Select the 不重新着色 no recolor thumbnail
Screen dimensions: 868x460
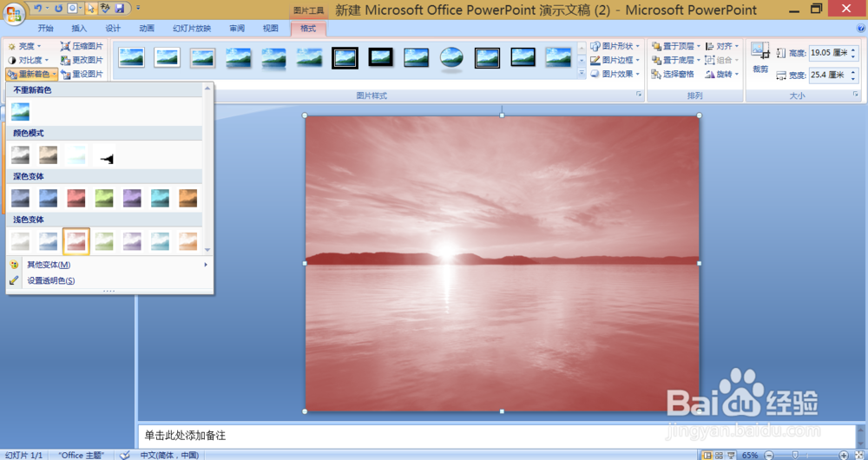pos(21,111)
